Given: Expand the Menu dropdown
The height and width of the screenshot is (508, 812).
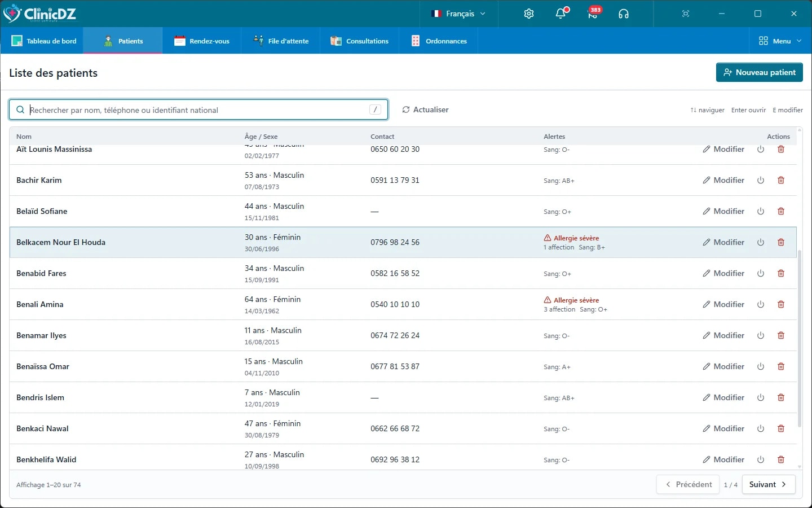Looking at the screenshot, I should pos(780,41).
